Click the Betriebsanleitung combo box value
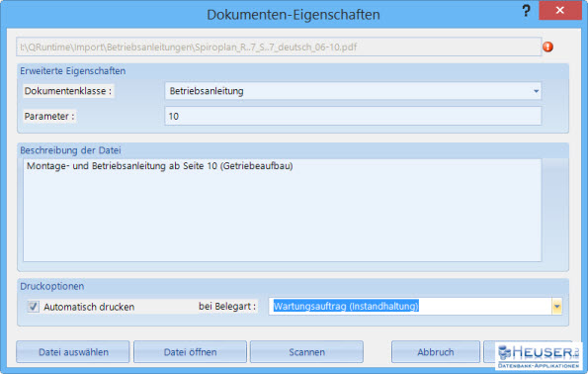Screen dimensions: 588x374 pos(207,91)
